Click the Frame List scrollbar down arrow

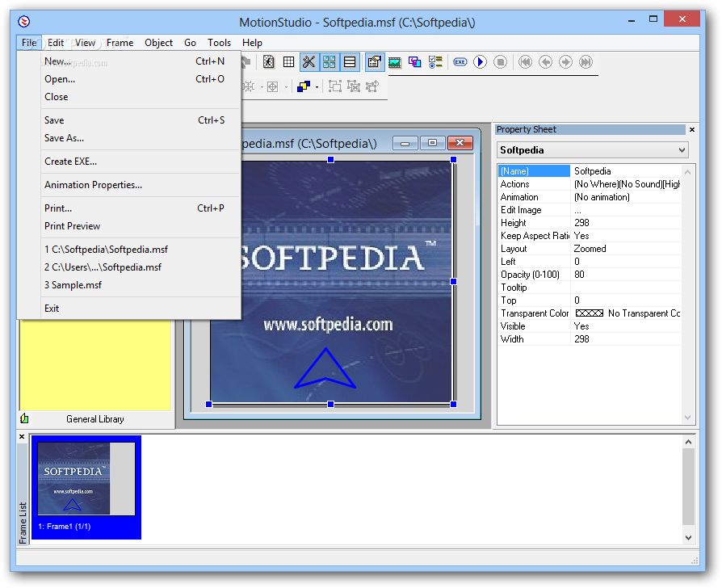[x=688, y=537]
